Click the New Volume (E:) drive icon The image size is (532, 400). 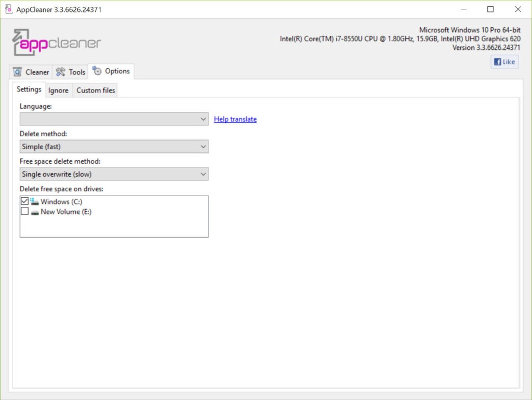tap(35, 212)
